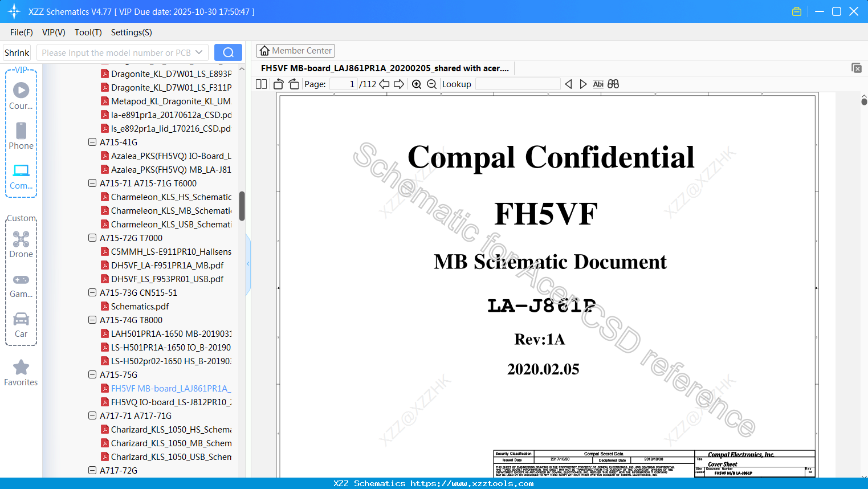
Task: Find next lookup result triangle
Action: click(x=583, y=84)
